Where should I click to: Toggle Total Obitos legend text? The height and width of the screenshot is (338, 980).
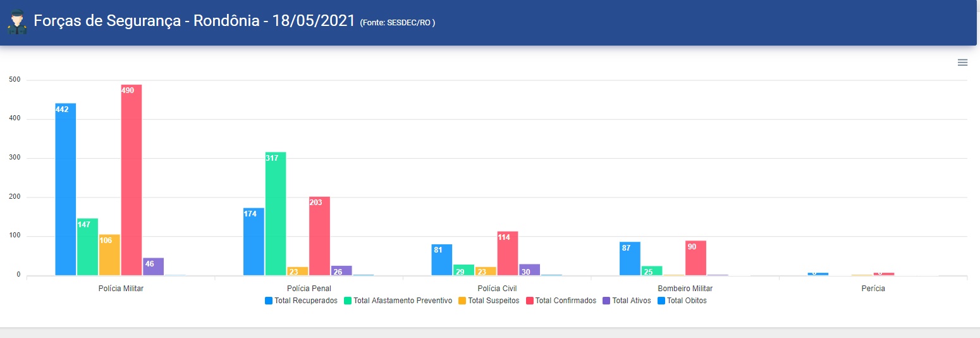687,301
